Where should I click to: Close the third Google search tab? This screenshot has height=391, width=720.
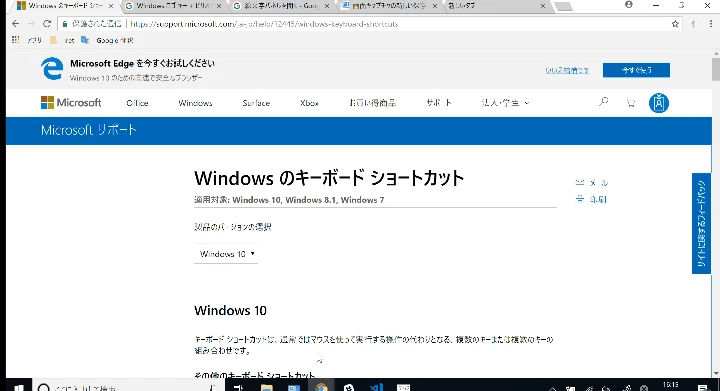[326, 6]
